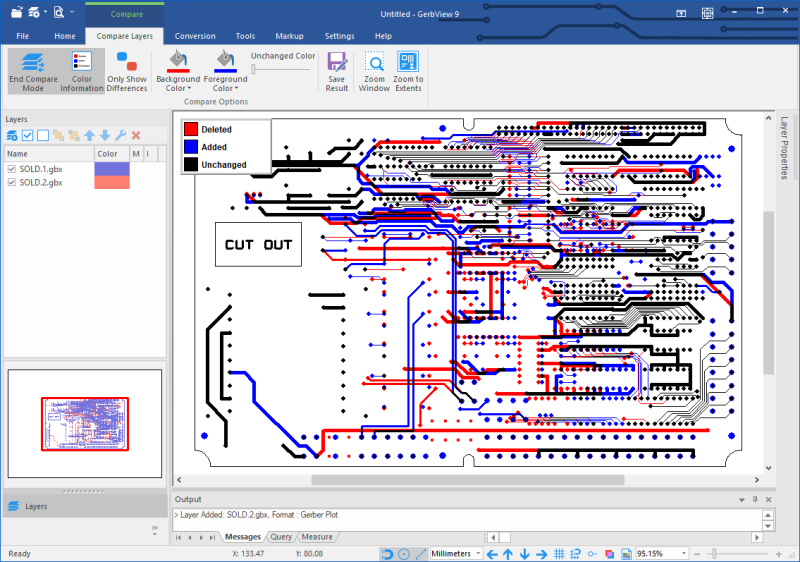Toggle the Color Information legend
This screenshot has width=800, height=562.
[82, 71]
